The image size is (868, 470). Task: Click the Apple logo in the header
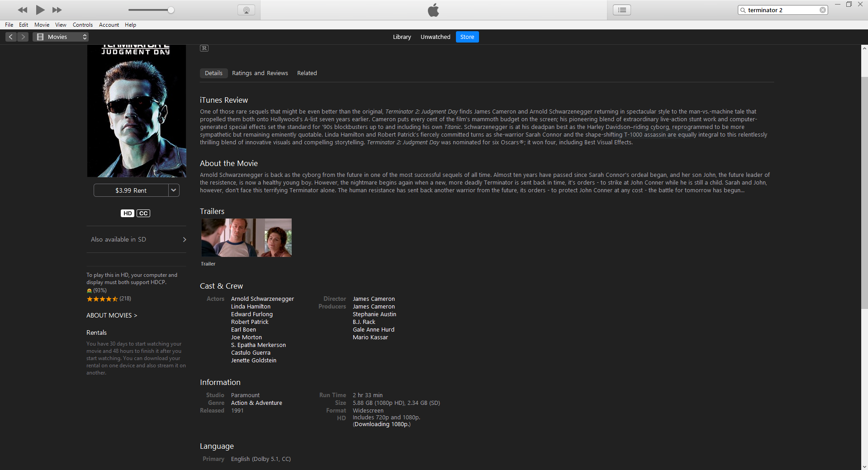(x=433, y=10)
